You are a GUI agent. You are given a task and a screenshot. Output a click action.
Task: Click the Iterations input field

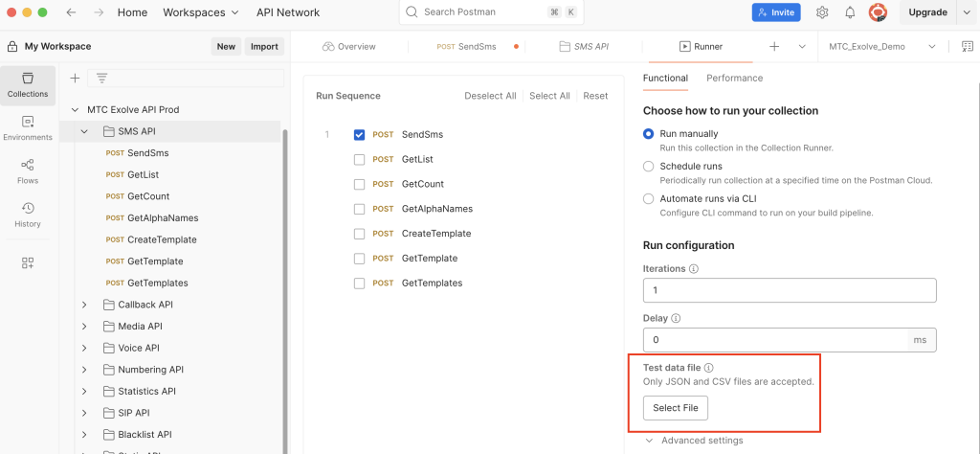click(x=790, y=290)
